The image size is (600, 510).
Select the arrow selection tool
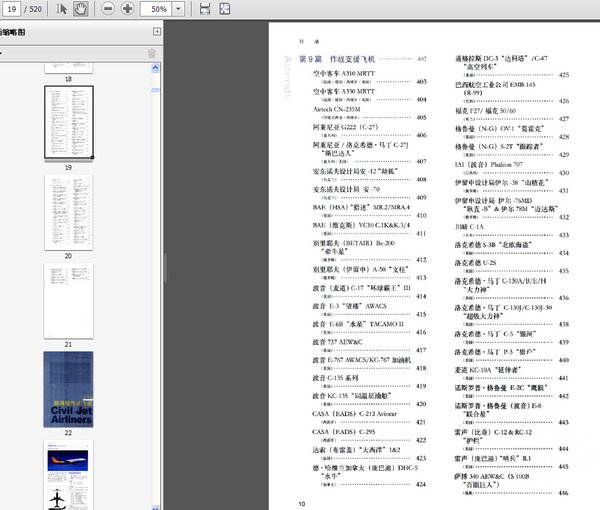[62, 8]
